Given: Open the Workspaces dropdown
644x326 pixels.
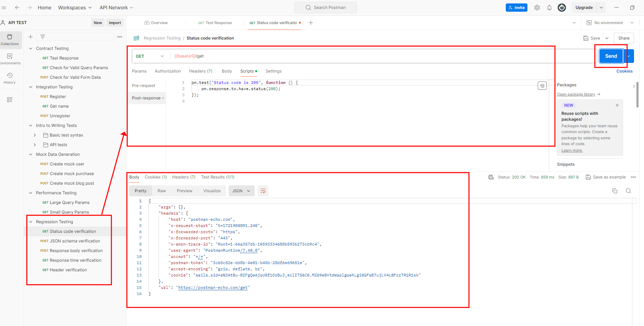Looking at the screenshot, I should click(75, 8).
